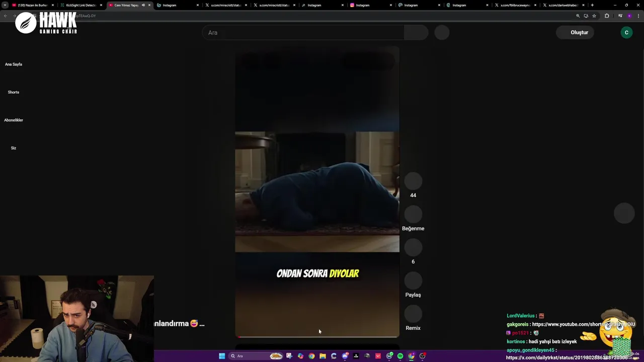Click the Paylaş share button
The image size is (644, 362).
[x=413, y=281]
